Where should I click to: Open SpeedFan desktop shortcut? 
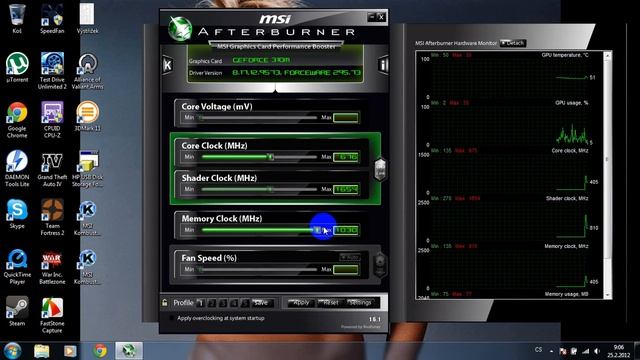point(52,19)
